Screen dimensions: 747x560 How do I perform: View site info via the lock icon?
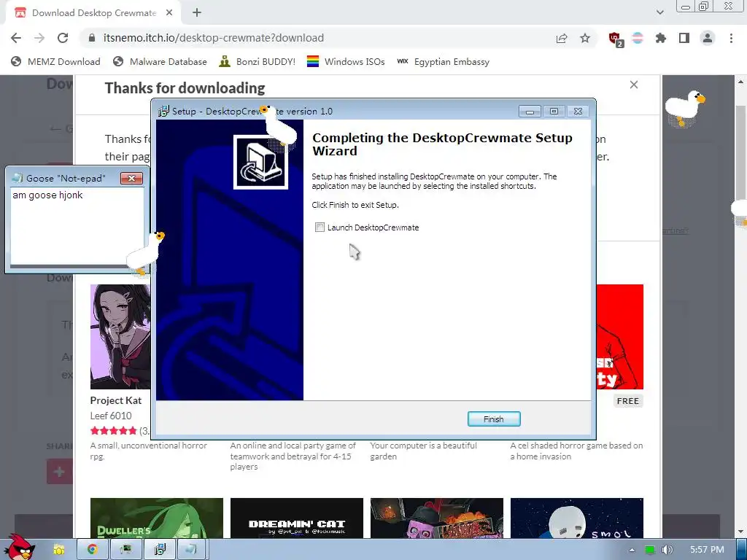click(x=92, y=38)
